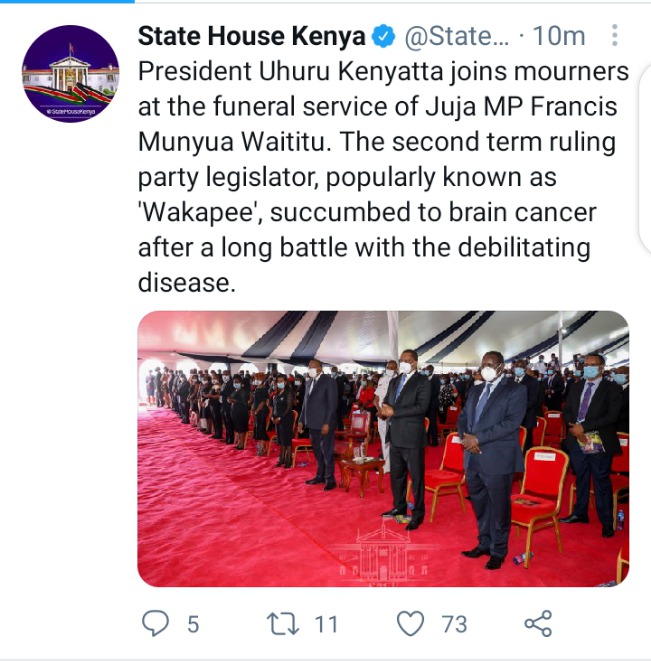Image resolution: width=651 pixels, height=661 pixels.
Task: Click the reply speech bubble icon
Action: pos(155,623)
